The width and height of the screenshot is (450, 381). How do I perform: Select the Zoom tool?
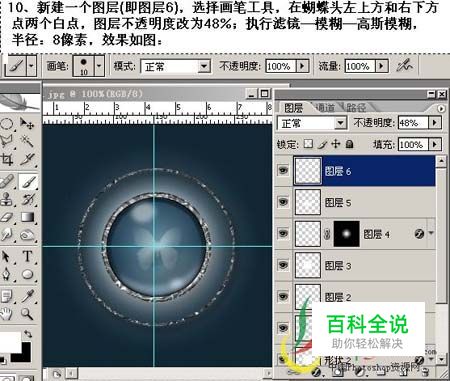tap(27, 313)
